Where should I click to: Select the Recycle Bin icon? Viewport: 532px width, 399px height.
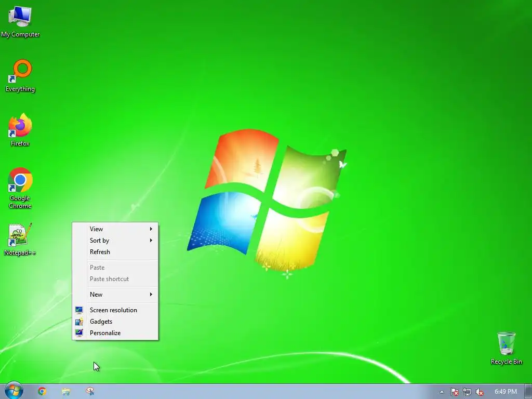click(506, 348)
